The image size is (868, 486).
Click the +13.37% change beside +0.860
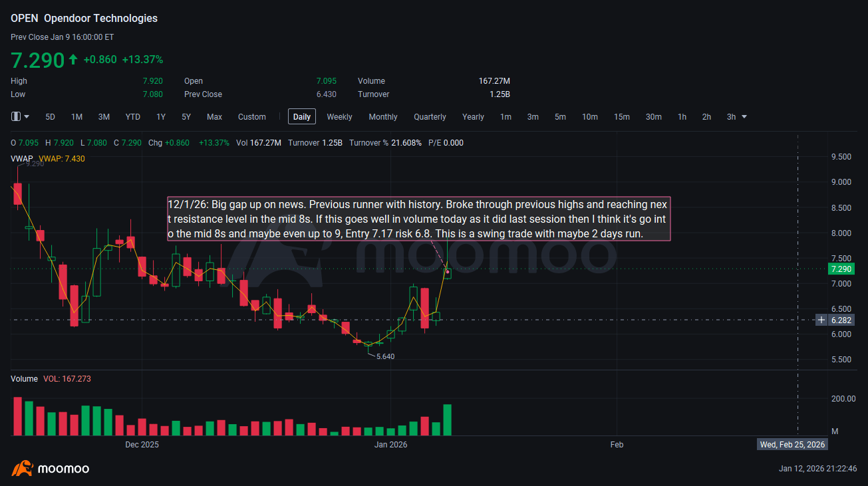[x=142, y=60]
